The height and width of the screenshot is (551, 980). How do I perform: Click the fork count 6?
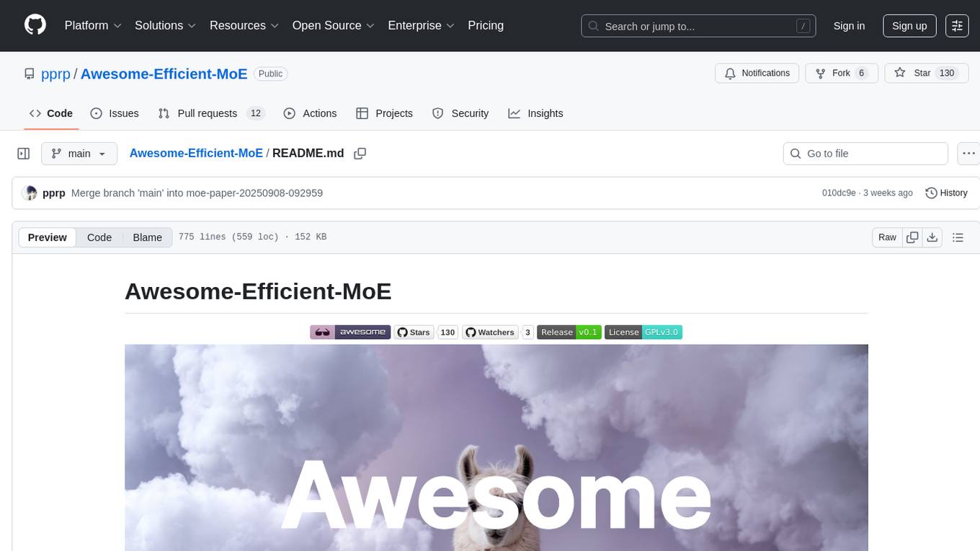click(861, 73)
